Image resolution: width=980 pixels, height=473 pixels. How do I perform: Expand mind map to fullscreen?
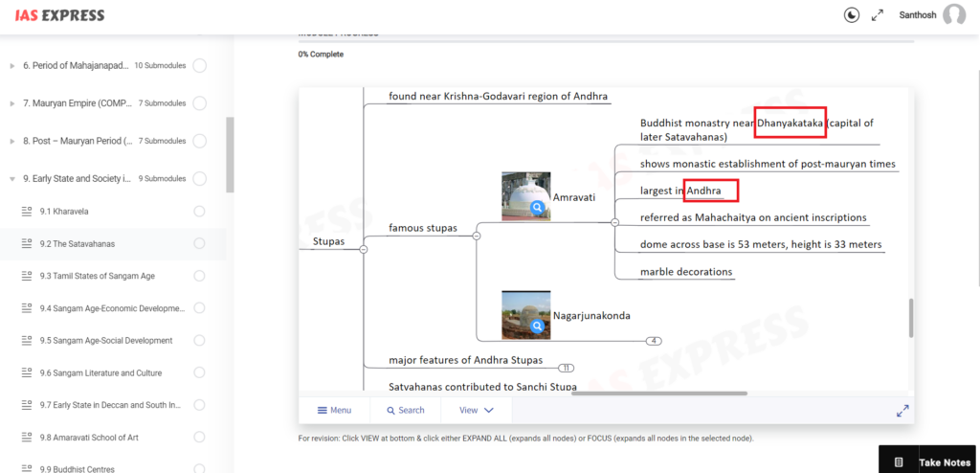click(902, 411)
